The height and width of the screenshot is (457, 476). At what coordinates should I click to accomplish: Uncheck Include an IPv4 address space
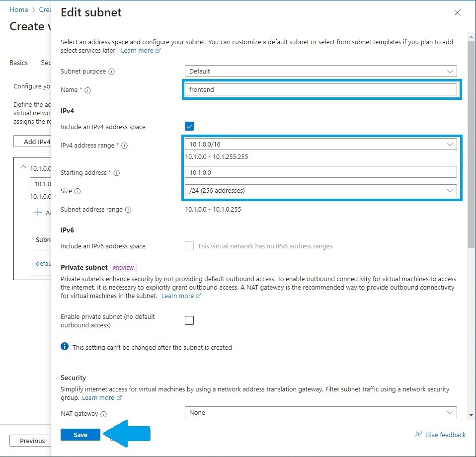[189, 127]
